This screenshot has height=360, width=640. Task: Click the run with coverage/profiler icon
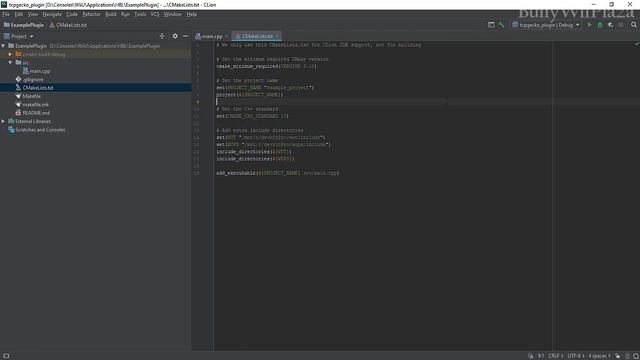coord(611,25)
